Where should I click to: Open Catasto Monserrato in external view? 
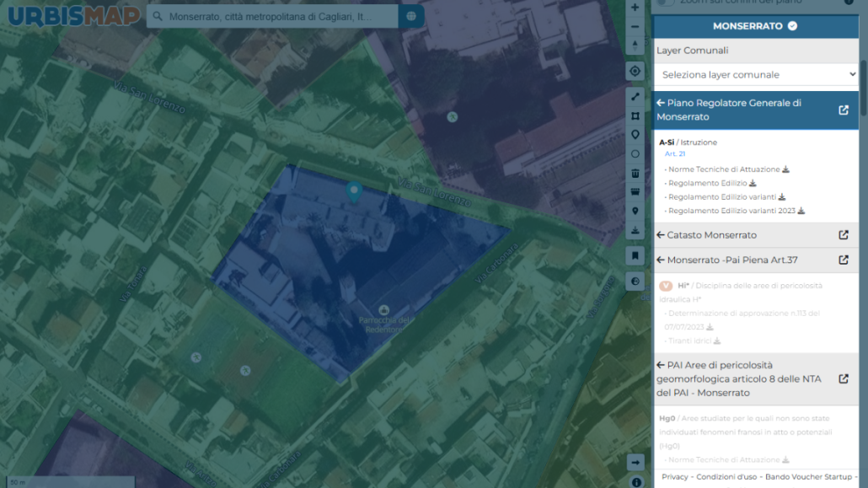click(844, 235)
